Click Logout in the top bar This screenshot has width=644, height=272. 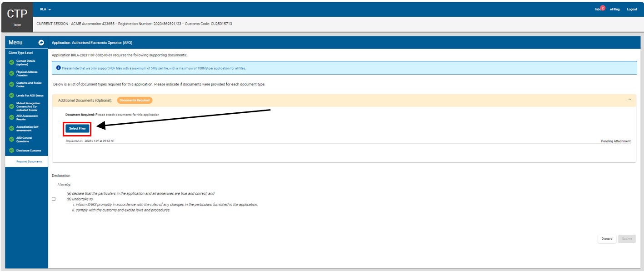coord(632,10)
